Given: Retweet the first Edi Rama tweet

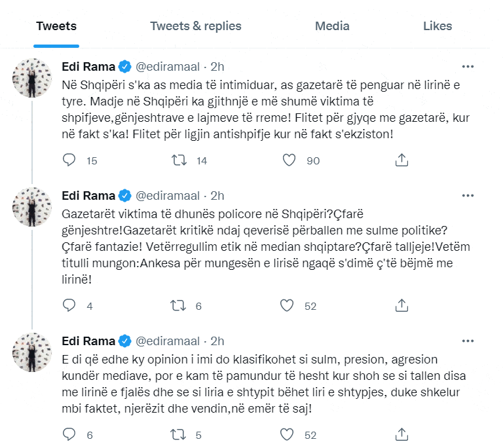Looking at the screenshot, I should 179,160.
